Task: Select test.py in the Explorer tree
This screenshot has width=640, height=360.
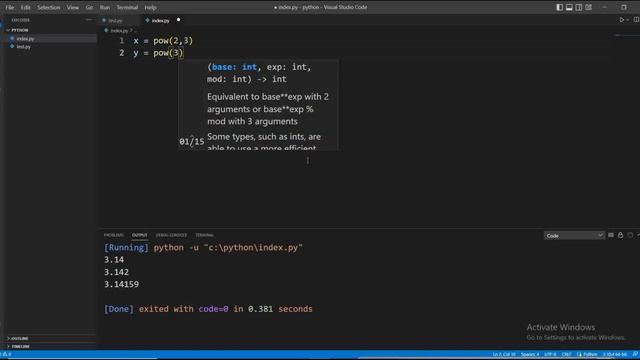Action: pos(50,47)
